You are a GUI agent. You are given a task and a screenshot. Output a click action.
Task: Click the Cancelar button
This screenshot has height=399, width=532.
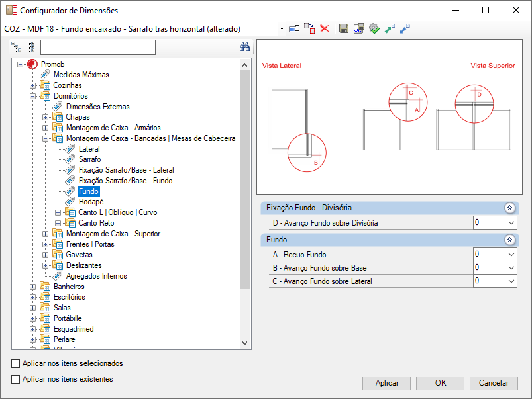[494, 383]
